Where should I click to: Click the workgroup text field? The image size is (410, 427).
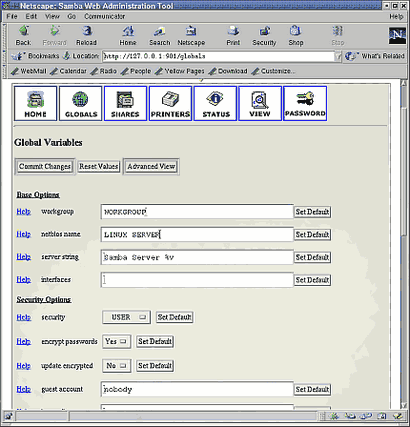197,212
